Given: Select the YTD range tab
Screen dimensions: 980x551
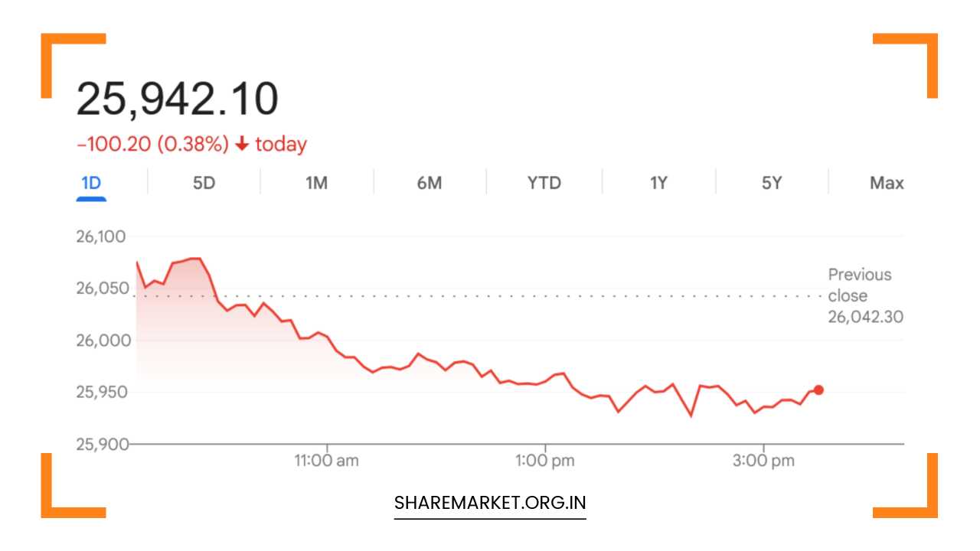Looking at the screenshot, I should (x=544, y=183).
